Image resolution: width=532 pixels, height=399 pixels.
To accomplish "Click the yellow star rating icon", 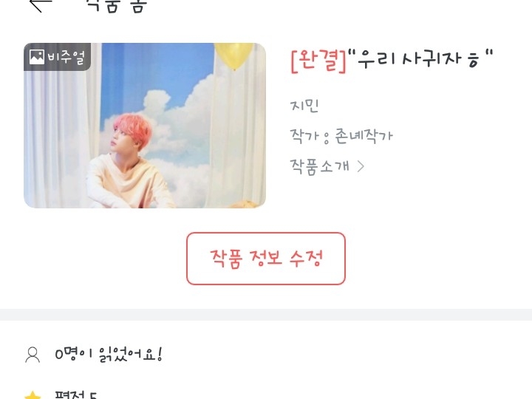I will click(x=33, y=395).
